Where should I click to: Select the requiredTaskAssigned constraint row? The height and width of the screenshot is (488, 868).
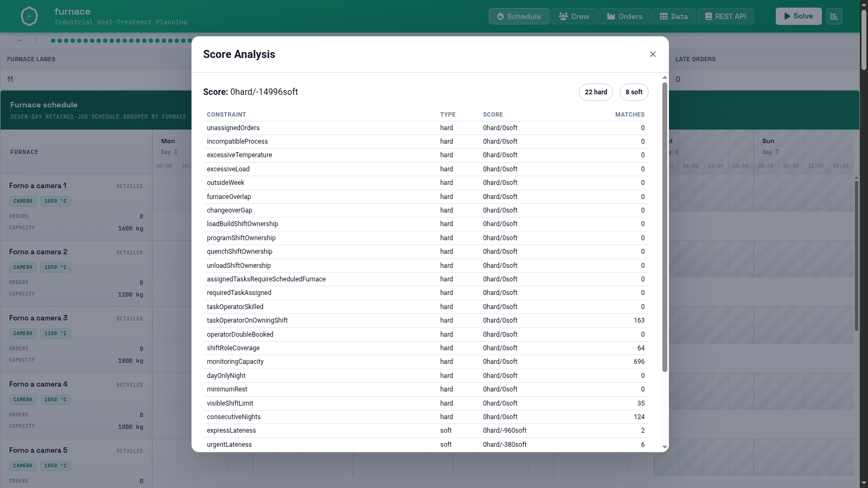point(426,293)
